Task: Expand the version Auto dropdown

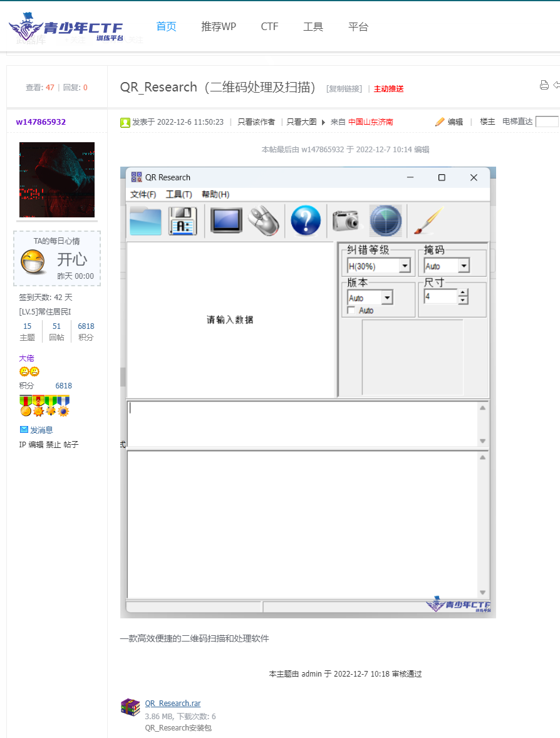Action: coord(387,298)
